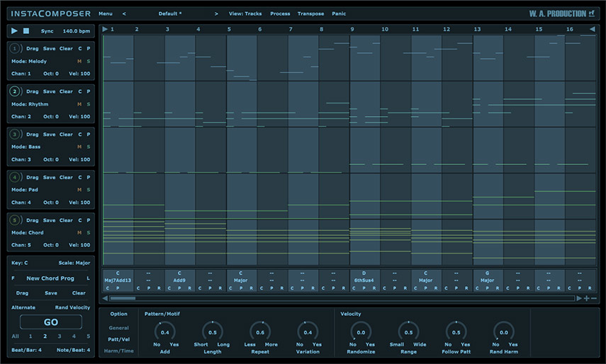The image size is (606, 364).
Task: Click the track 1 number circle icon
Action: coord(14,48)
